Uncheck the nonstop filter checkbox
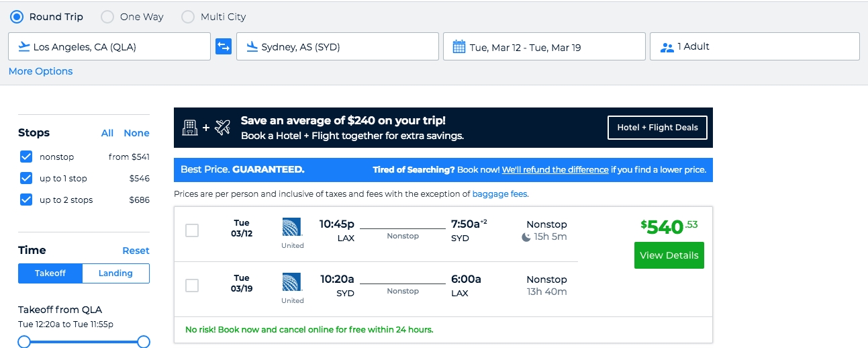Image resolution: width=868 pixels, height=348 pixels. point(26,157)
